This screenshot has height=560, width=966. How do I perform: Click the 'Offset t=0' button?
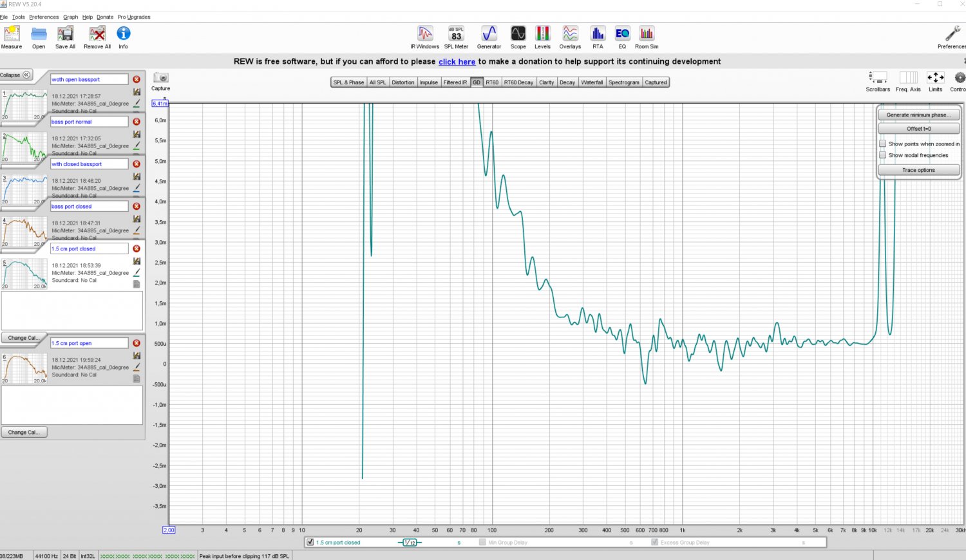coord(919,129)
